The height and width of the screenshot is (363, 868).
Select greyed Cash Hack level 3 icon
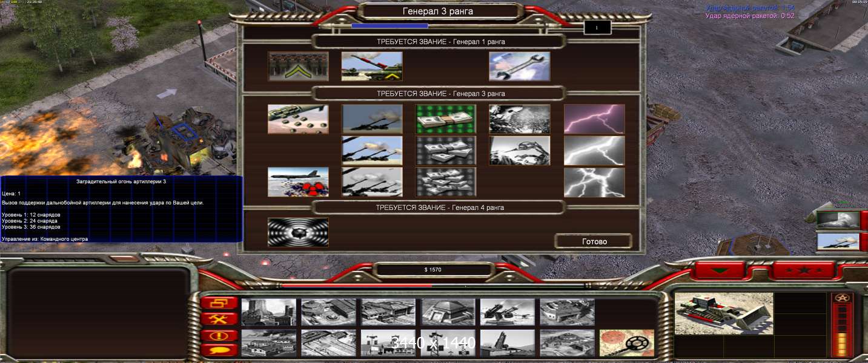(446, 182)
